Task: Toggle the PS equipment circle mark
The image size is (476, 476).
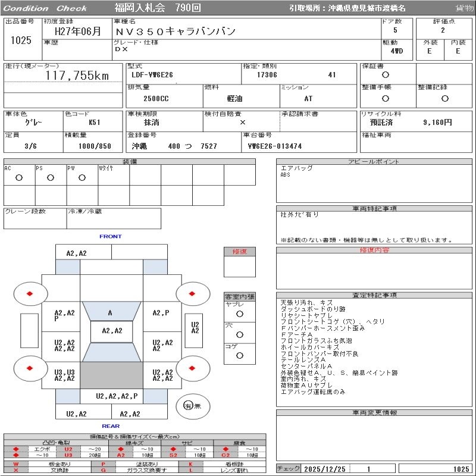Action: tap(51, 178)
